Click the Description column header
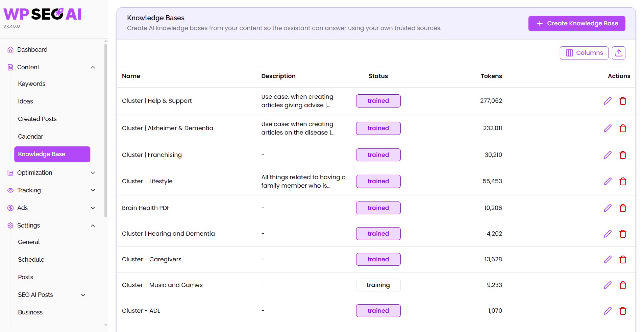The height and width of the screenshot is (332, 644). (278, 76)
